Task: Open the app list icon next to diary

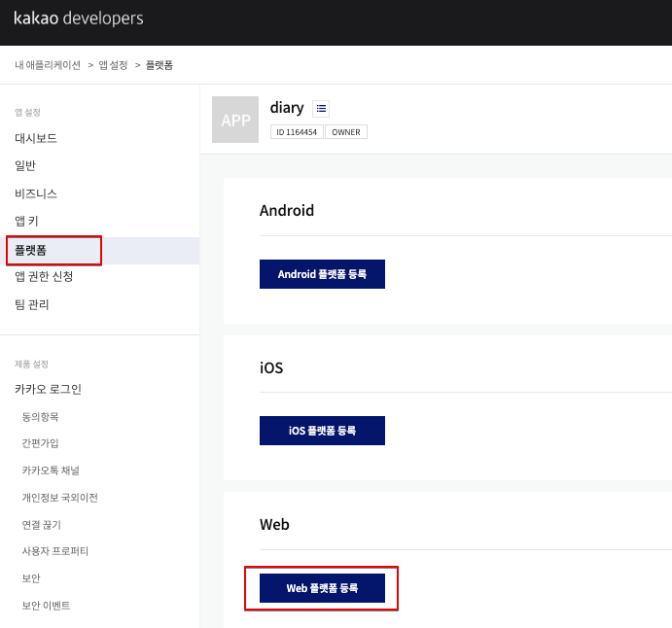Action: (321, 108)
